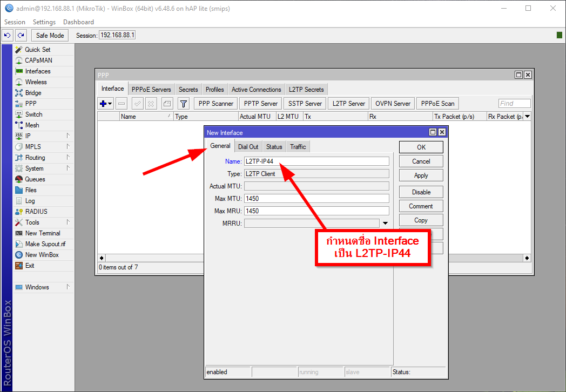This screenshot has width=566, height=392.
Task: Click the Max MTU field
Action: pos(316,199)
